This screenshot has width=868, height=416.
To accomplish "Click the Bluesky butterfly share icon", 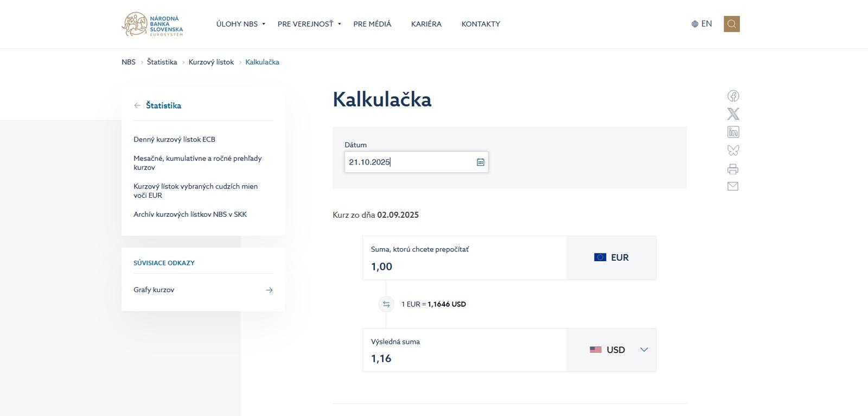I will 733,150.
